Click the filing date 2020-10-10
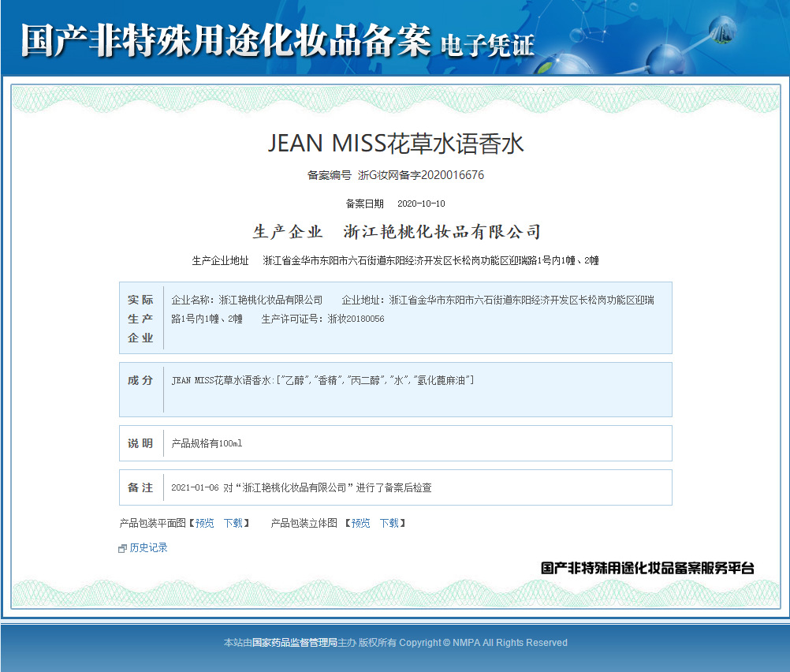The height and width of the screenshot is (672, 790). 421,203
